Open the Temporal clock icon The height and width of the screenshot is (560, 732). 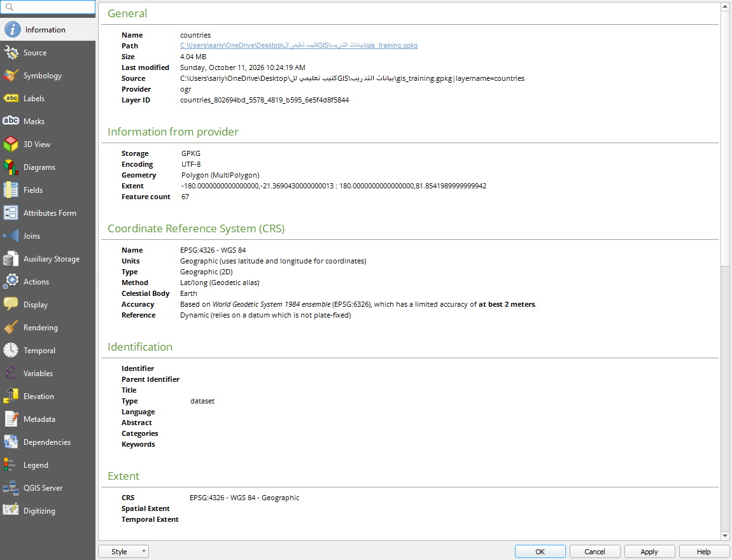pyautogui.click(x=11, y=351)
